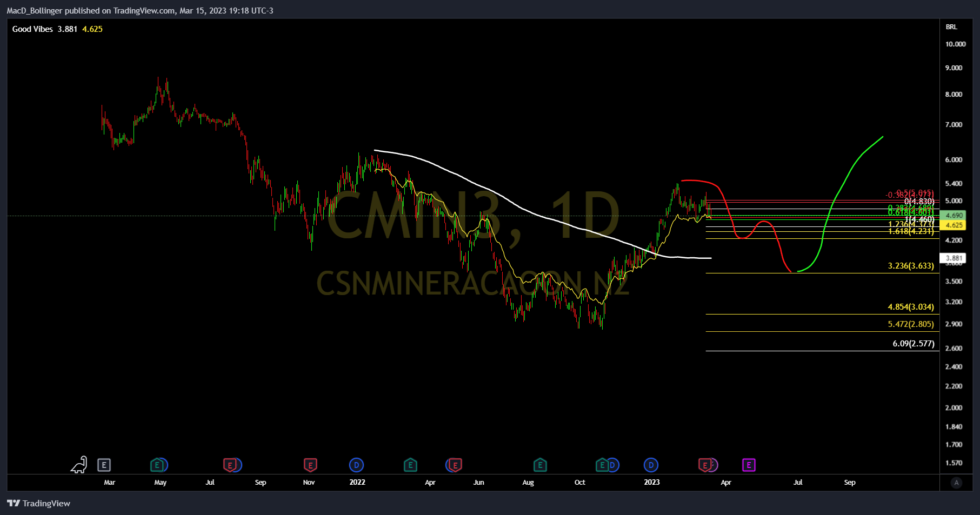Open the red E marker between Jul and Sep 2021
Image resolution: width=980 pixels, height=515 pixels.
[230, 465]
